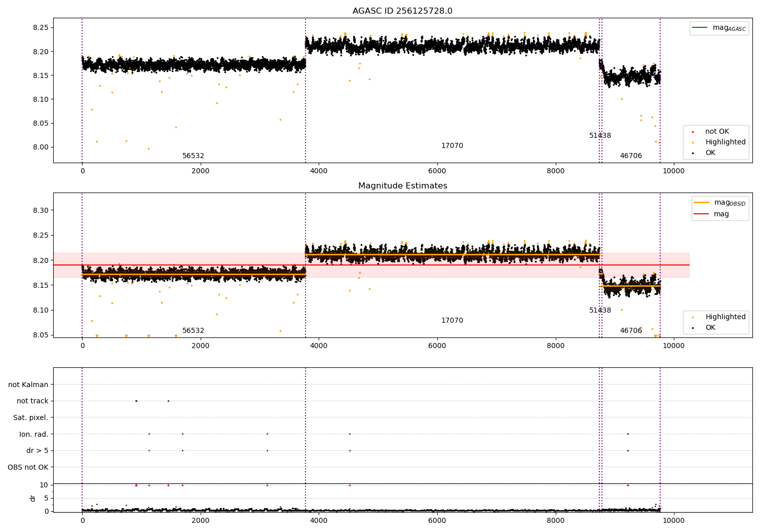Click x-tick 10000 under the dr plot

[x=674, y=520]
